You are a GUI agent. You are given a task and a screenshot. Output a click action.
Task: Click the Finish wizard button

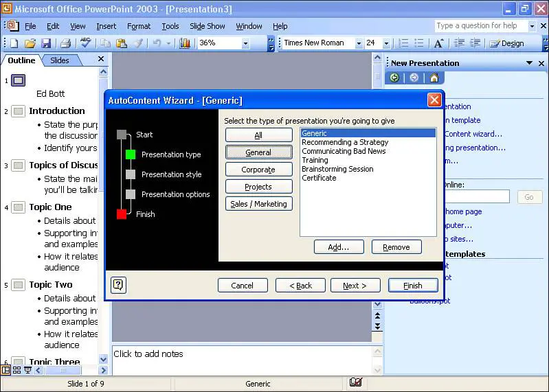pos(413,286)
